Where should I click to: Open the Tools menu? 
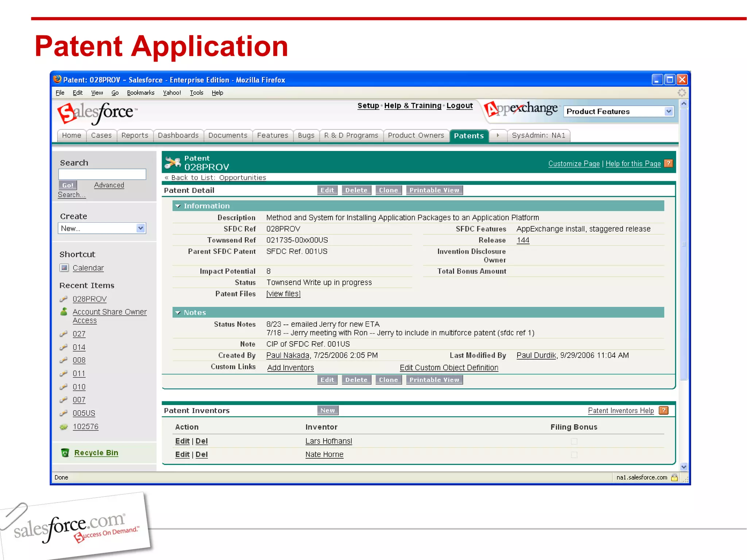tap(197, 93)
